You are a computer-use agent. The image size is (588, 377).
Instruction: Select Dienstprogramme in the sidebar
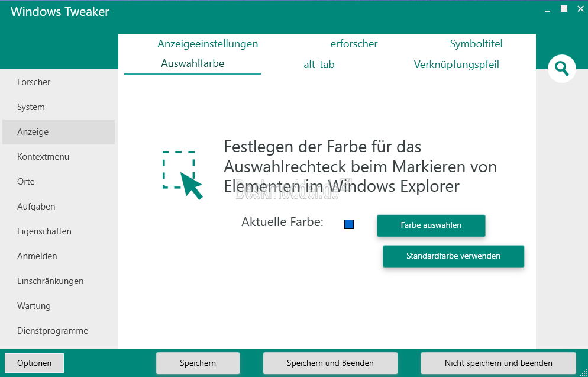[x=59, y=330]
